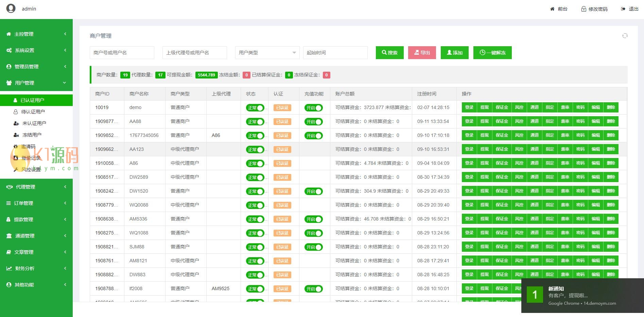Click the lock icon for 修改密码

click(x=584, y=9)
